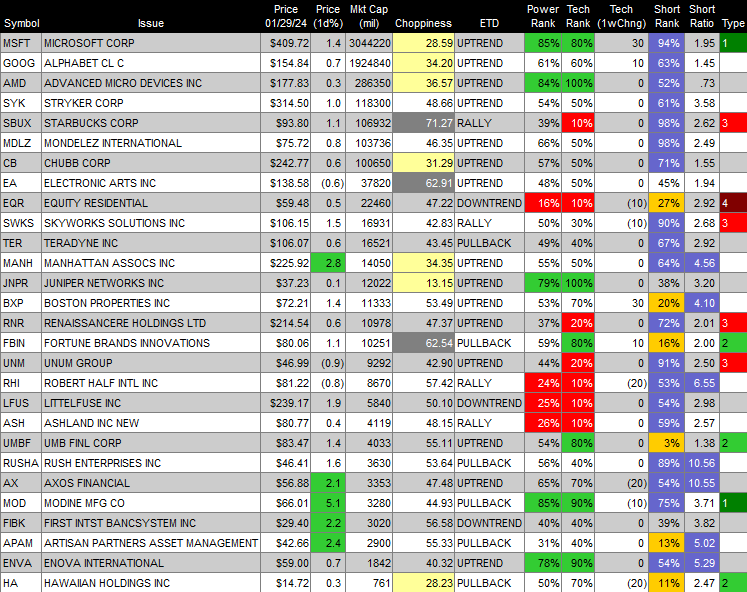Viewport: 747px width, 592px height.
Task: Select the MSFT symbol cell
Action: [21, 43]
